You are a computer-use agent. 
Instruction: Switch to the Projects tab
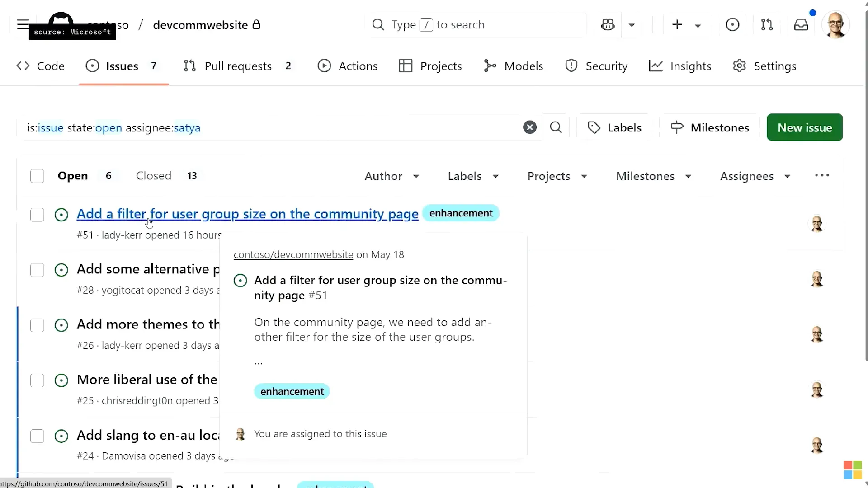(430, 66)
